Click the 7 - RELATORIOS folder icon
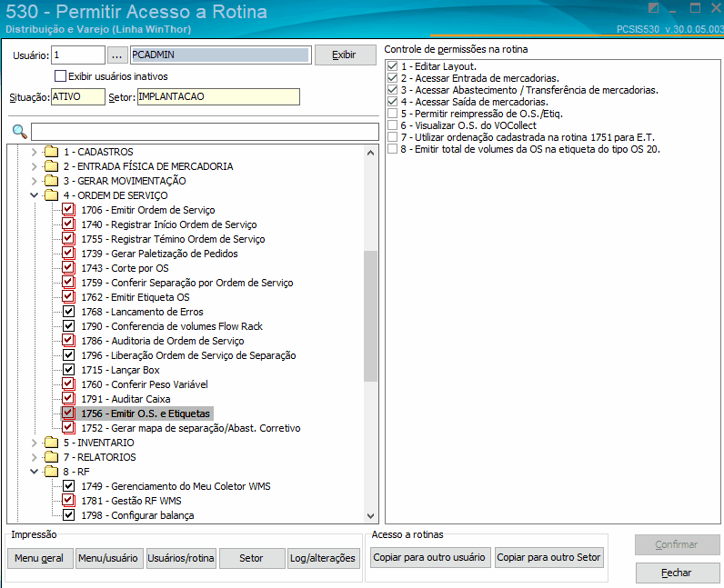This screenshot has width=724, height=588. [x=51, y=457]
